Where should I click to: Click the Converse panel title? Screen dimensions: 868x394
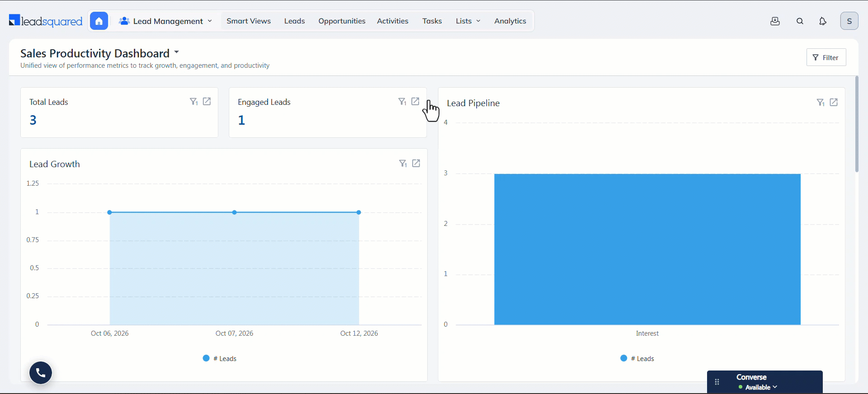point(751,377)
